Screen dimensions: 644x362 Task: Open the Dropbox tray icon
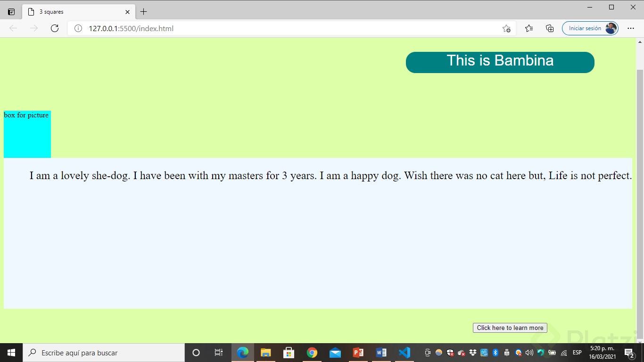pyautogui.click(x=473, y=353)
